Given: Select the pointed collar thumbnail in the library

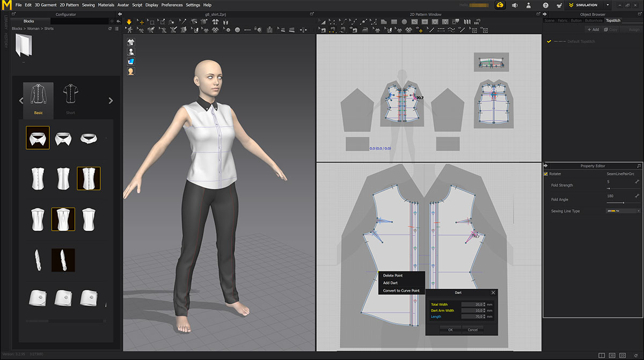Looking at the screenshot, I should [37, 137].
